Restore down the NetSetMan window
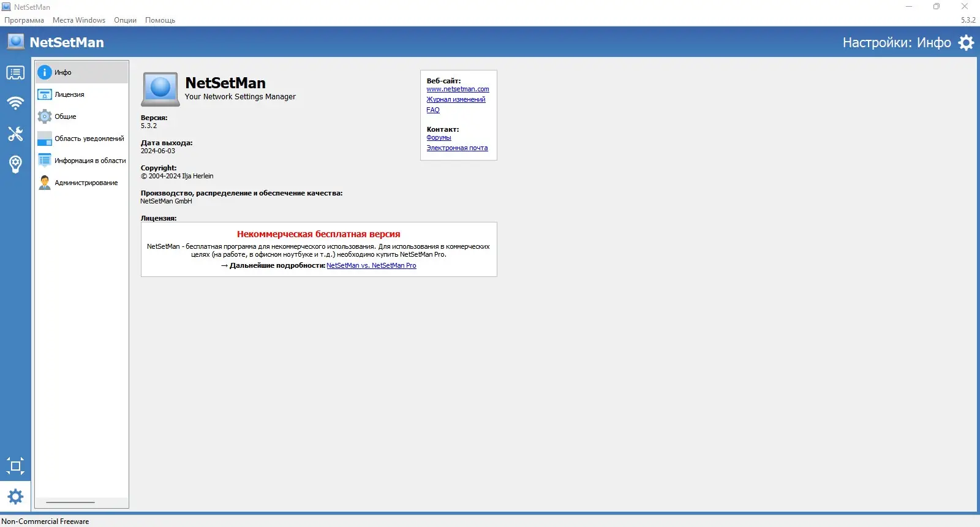The width and height of the screenshot is (980, 527). pos(937,7)
